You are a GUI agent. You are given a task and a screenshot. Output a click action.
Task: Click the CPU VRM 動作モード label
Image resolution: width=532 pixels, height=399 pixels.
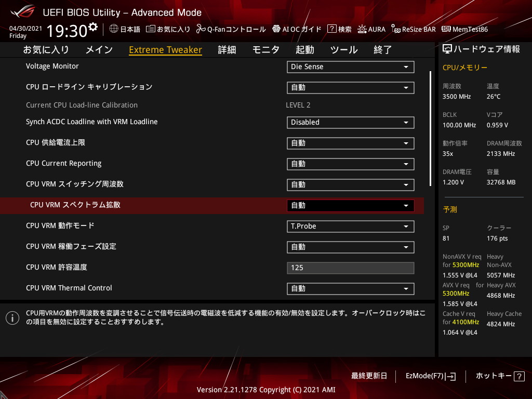pyautogui.click(x=60, y=225)
